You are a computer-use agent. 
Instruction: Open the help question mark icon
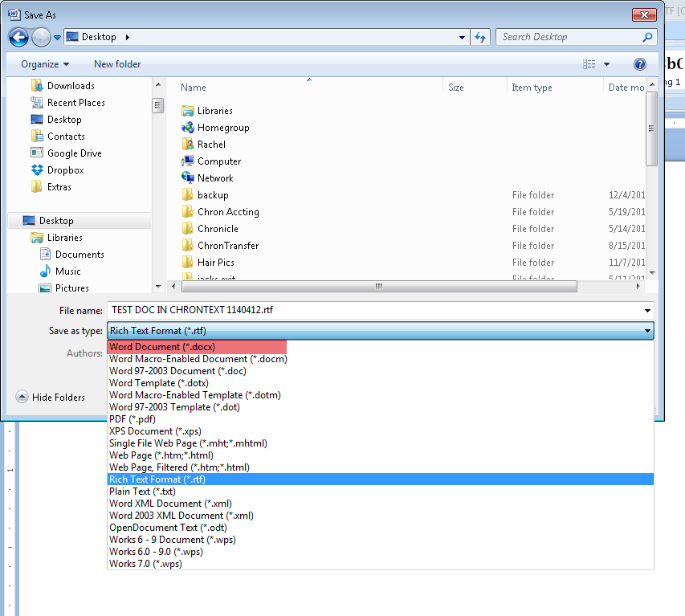coord(639,64)
